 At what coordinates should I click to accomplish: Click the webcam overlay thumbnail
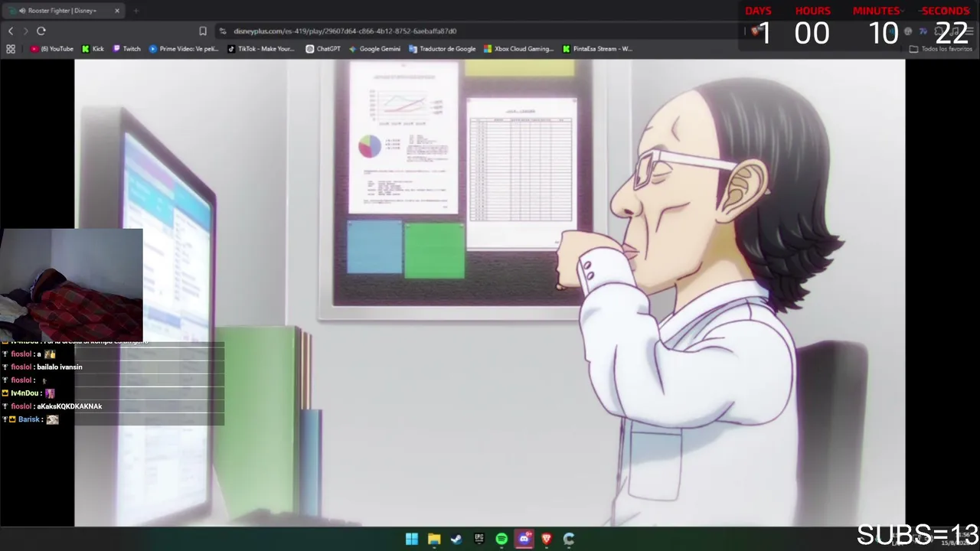71,284
